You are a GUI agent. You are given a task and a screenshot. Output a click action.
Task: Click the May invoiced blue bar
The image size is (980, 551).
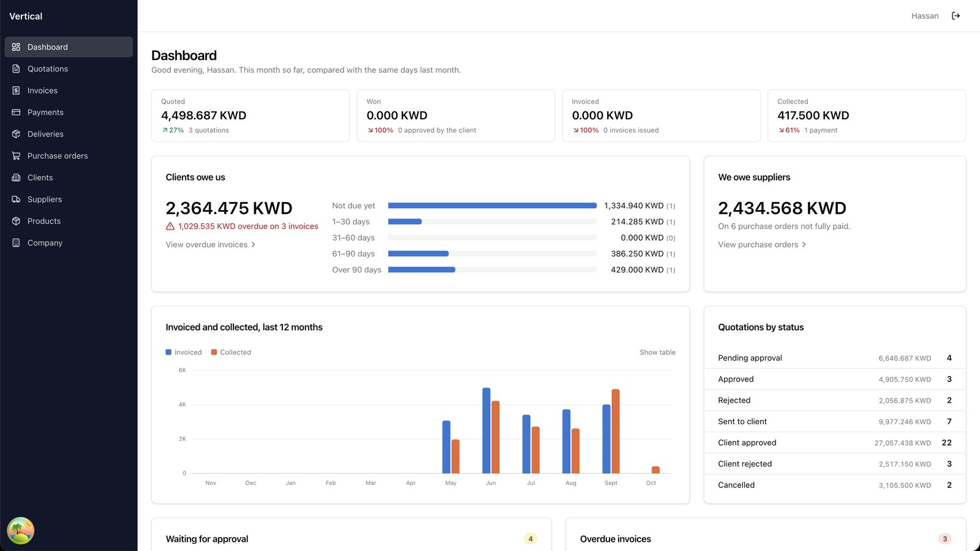coord(447,447)
